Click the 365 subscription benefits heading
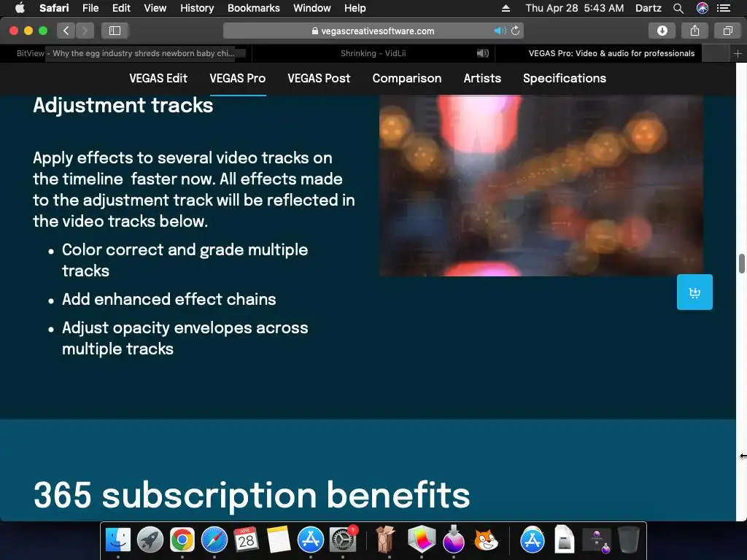The image size is (747, 560). (252, 495)
